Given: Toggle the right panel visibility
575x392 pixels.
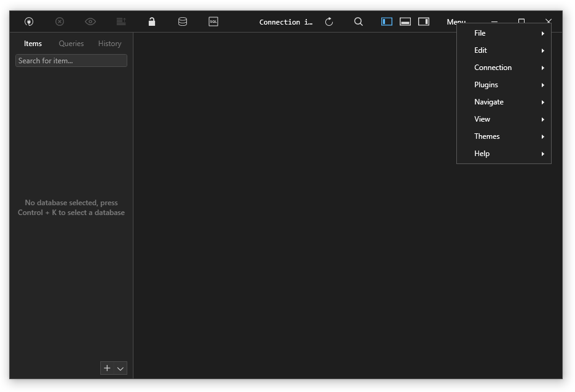Looking at the screenshot, I should tap(423, 21).
